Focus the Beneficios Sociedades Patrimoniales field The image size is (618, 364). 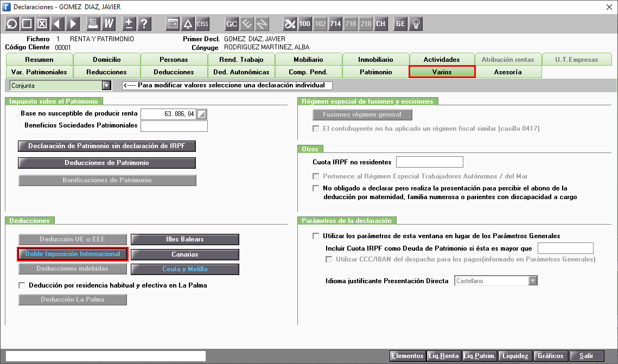click(x=174, y=126)
